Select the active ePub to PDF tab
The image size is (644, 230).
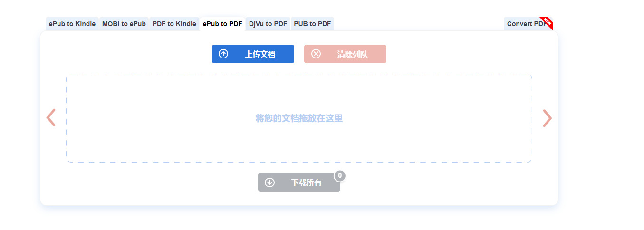click(x=222, y=24)
